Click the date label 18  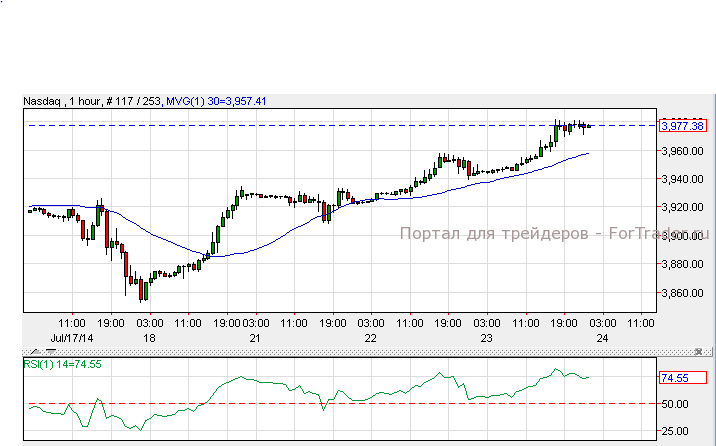149,338
